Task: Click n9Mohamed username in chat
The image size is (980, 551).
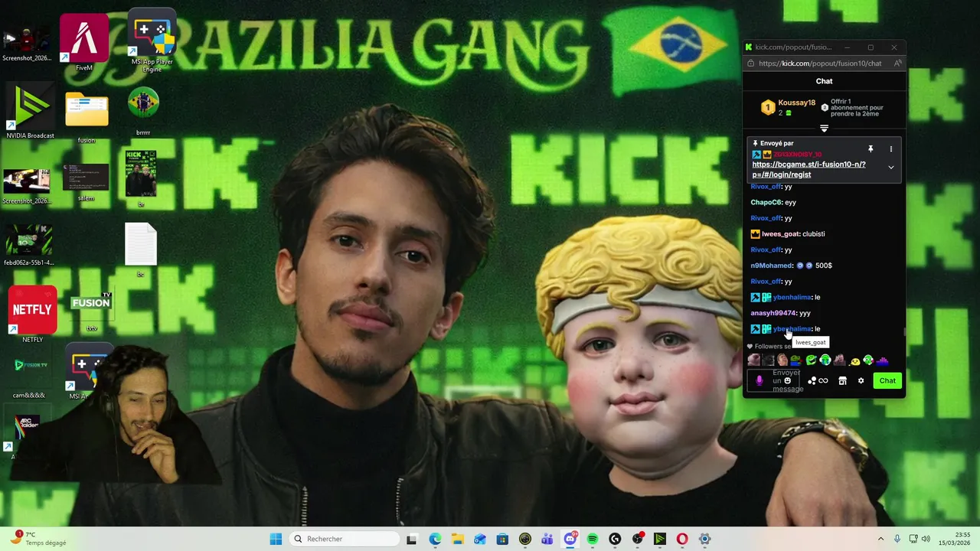Action: click(x=772, y=266)
